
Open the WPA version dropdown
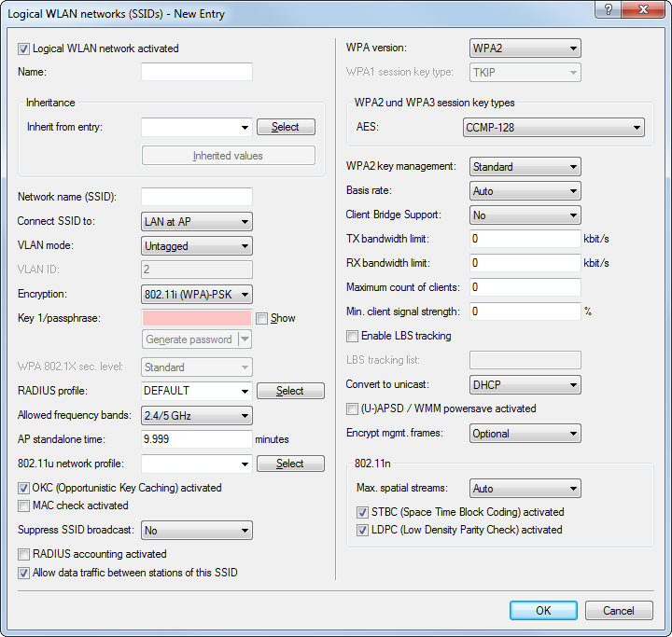(525, 48)
